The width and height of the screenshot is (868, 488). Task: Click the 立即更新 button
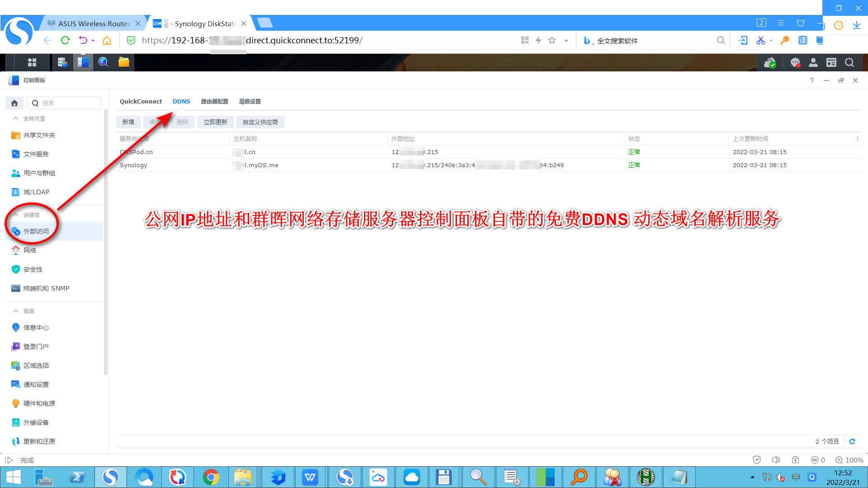[x=215, y=122]
